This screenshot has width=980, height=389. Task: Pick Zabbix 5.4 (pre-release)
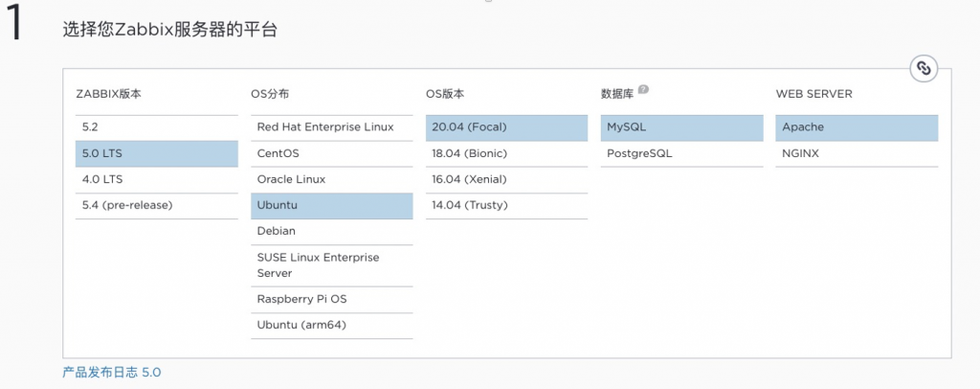157,206
